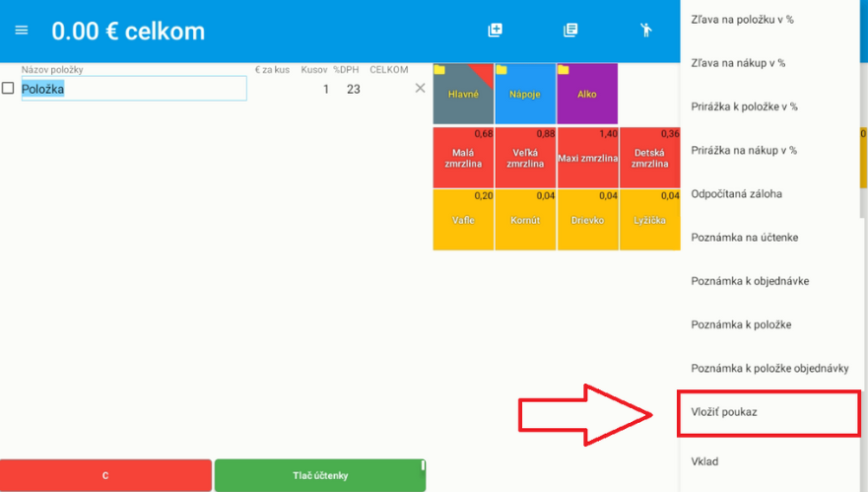This screenshot has height=492, width=868.
Task: Add Malá zmrzlina product tile
Action: tap(463, 158)
